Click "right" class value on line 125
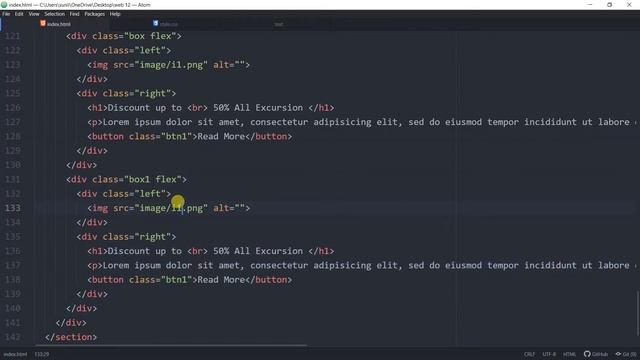 [x=152, y=93]
